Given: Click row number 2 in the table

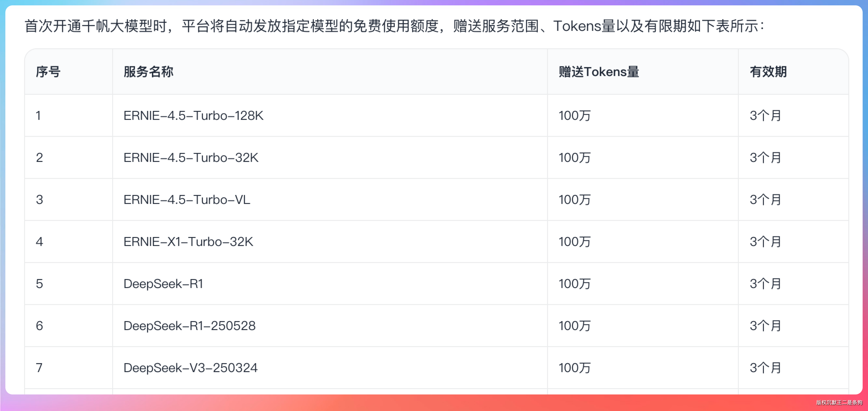Looking at the screenshot, I should 39,158.
